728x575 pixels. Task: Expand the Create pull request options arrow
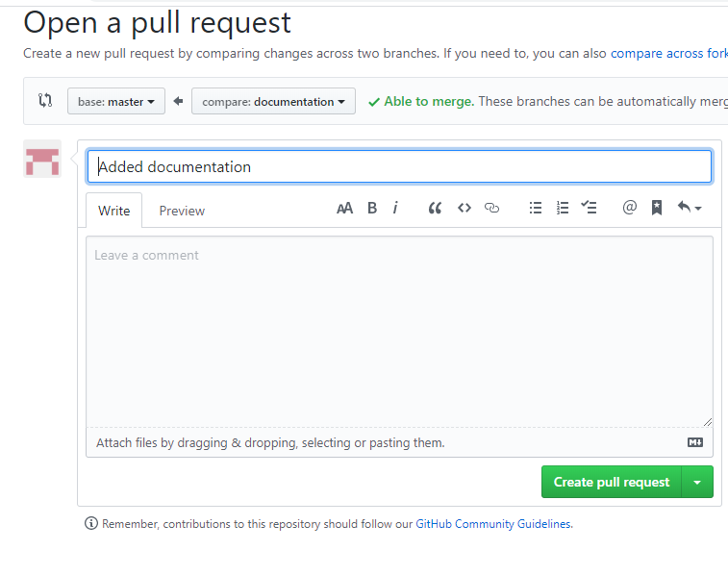click(697, 482)
